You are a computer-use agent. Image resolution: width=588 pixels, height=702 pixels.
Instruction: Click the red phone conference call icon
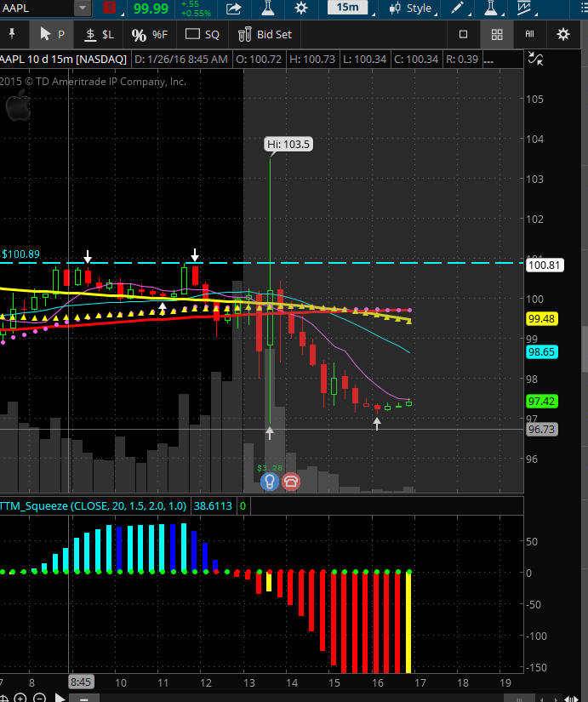(291, 482)
